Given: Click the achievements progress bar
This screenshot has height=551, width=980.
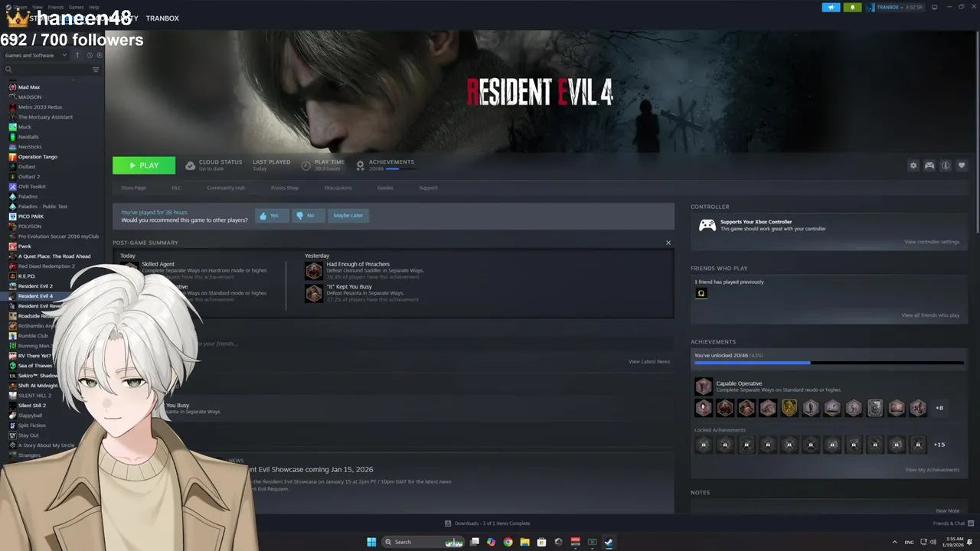Looking at the screenshot, I should coord(828,363).
